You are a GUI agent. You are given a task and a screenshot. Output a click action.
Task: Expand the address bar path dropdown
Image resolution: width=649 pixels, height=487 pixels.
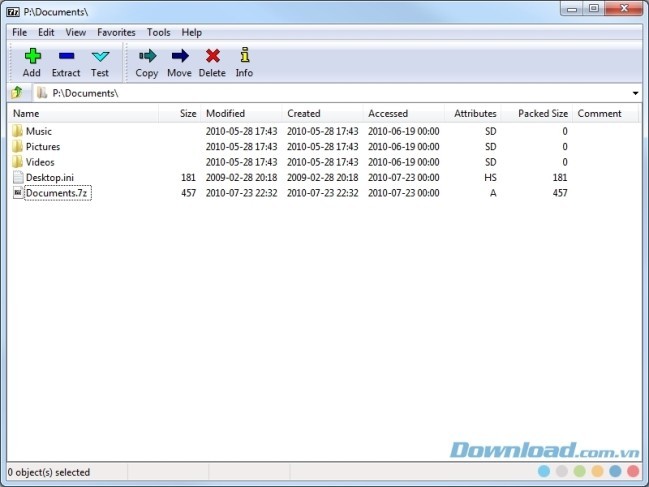click(x=635, y=93)
